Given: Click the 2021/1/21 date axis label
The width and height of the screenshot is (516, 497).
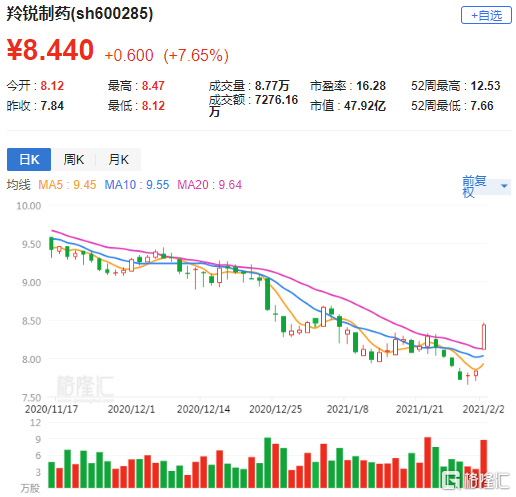Looking at the screenshot, I should coord(419,409).
